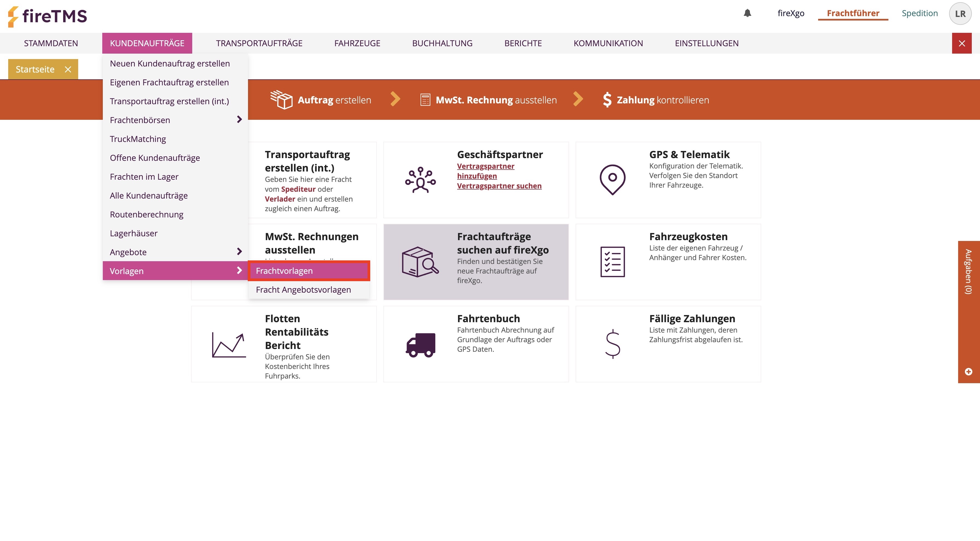Click MwSt. Rechnung ausstellen banner step
The image size is (980, 541).
click(488, 100)
